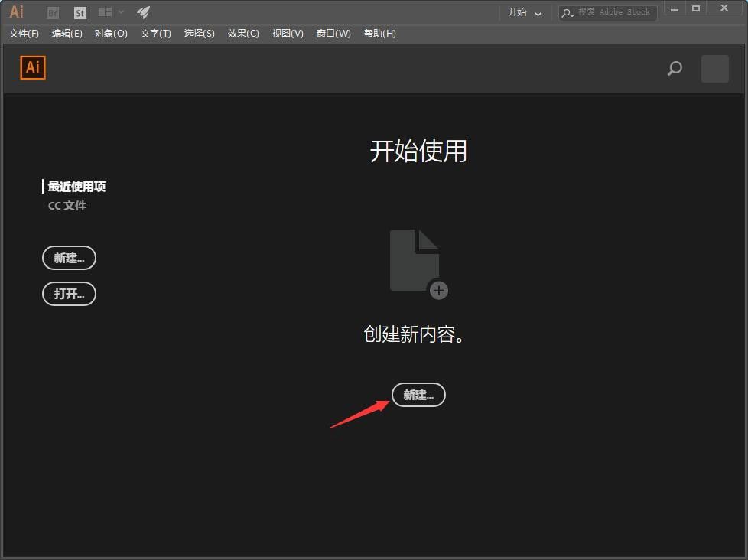Click the new document file icon with plus badge
Screen dimensions: 748x560
(x=415, y=260)
